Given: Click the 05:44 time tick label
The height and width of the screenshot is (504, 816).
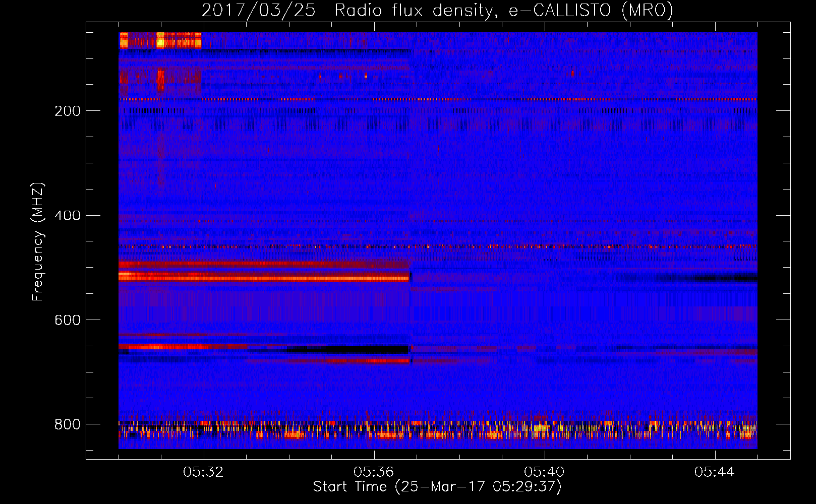Looking at the screenshot, I should tap(715, 472).
